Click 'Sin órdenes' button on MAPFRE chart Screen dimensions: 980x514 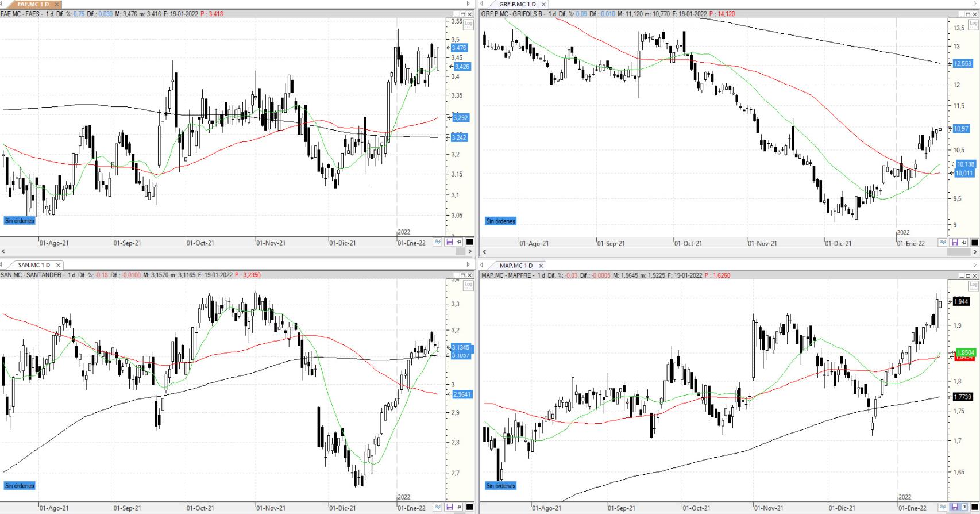(x=500, y=486)
